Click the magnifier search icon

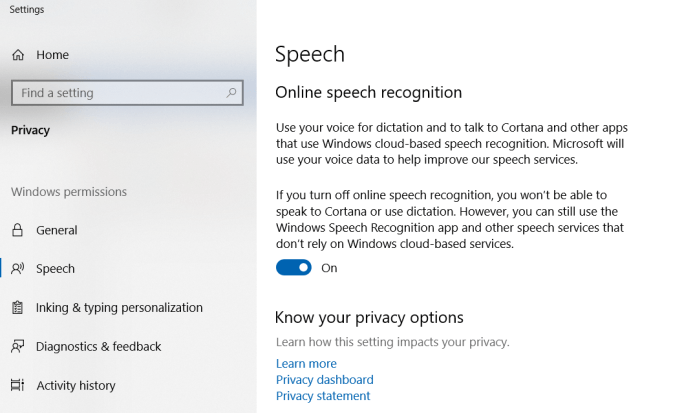pyautogui.click(x=231, y=92)
